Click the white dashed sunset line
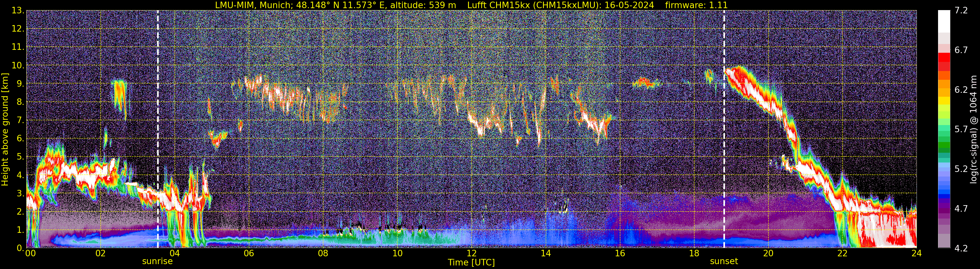The image size is (980, 269). (724, 129)
